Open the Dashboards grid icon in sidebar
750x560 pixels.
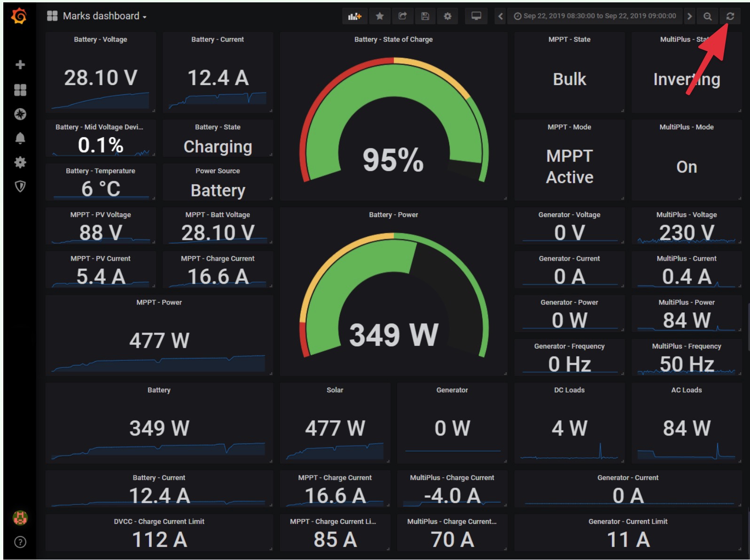pyautogui.click(x=20, y=90)
